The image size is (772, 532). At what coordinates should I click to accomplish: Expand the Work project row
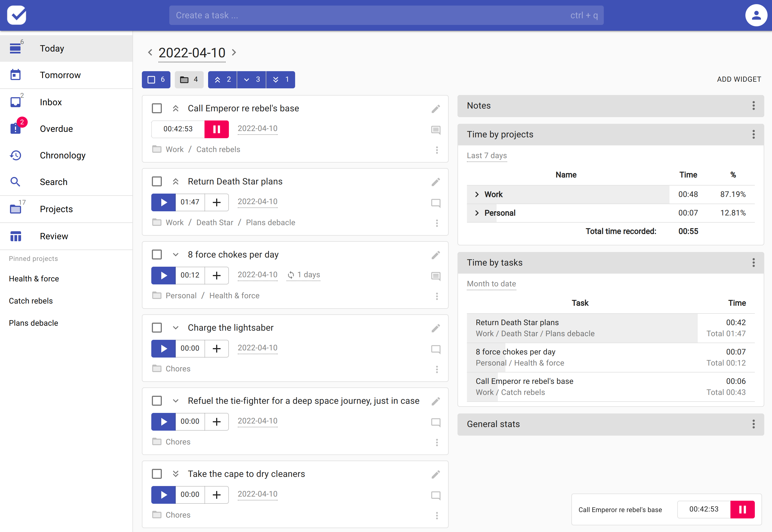tap(477, 194)
